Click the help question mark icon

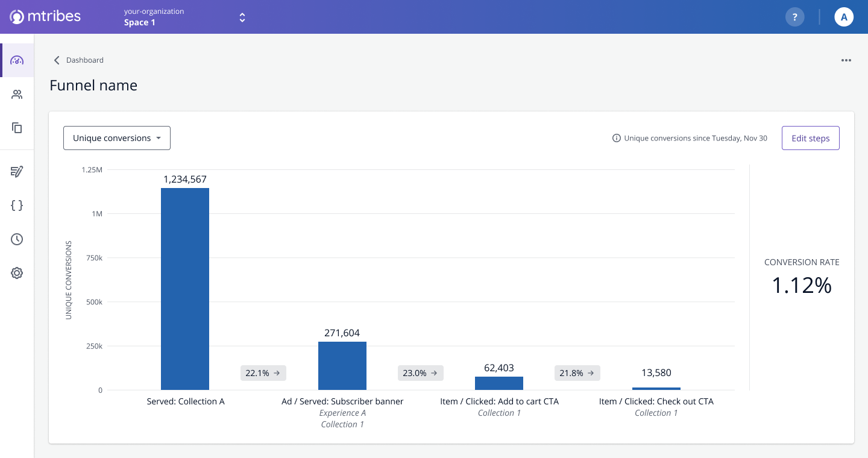pos(795,17)
